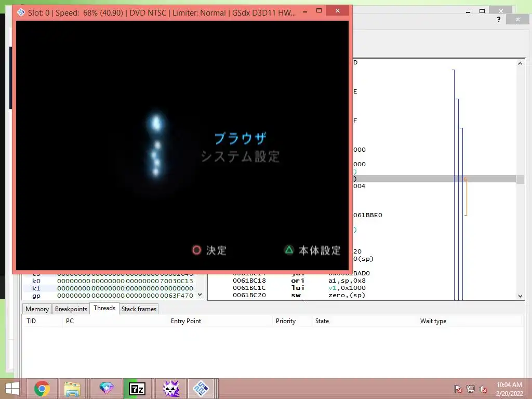The height and width of the screenshot is (399, 532).
Task: Click the PCSX2 icon in game window title bar
Action: [x=21, y=12]
